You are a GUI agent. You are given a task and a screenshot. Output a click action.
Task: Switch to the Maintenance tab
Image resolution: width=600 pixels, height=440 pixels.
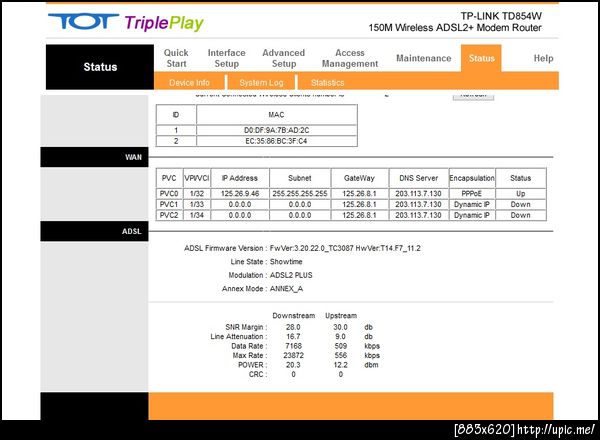(424, 58)
